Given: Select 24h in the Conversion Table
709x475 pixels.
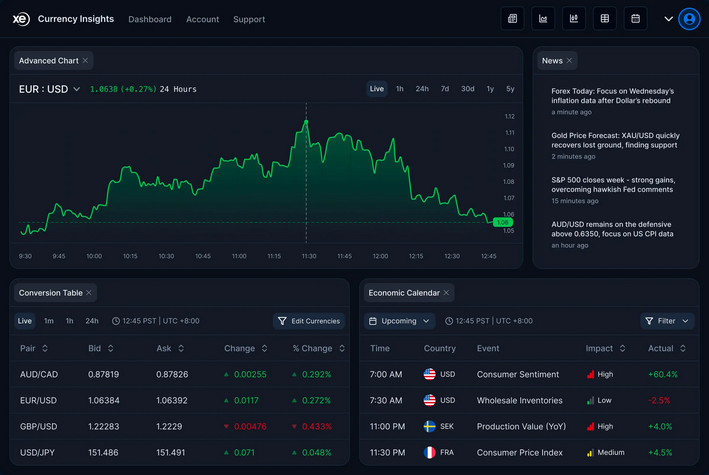Looking at the screenshot, I should pos(92,321).
